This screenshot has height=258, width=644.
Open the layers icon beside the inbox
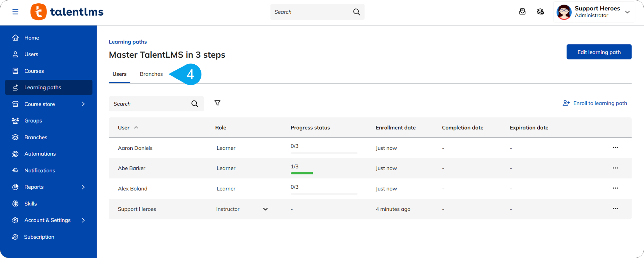(x=540, y=12)
